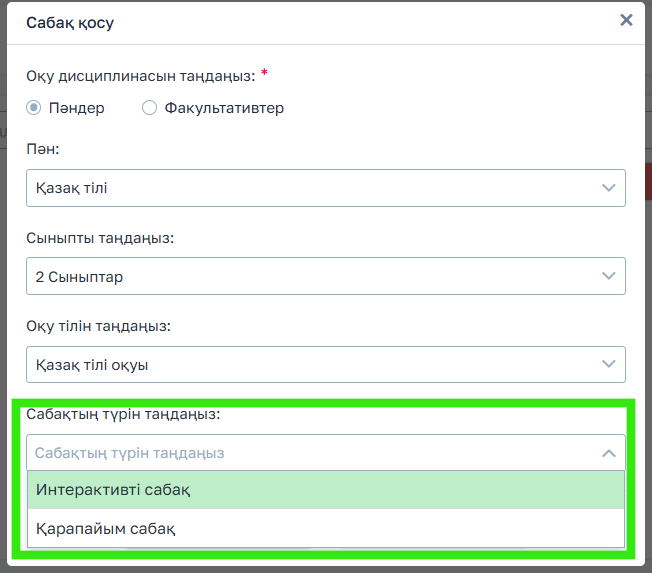Choose the Факультативтер radio option
The width and height of the screenshot is (652, 573).
pos(150,108)
